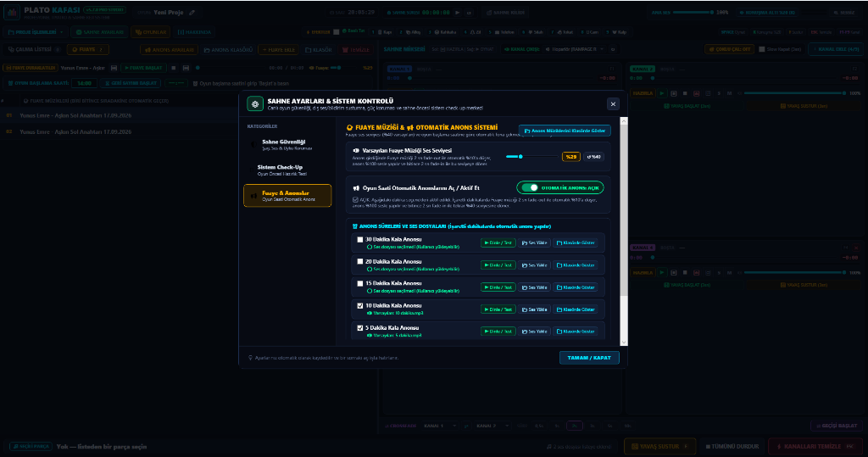868x457 pixels.
Task: Open Kanal Çıkış Hoparlör dropdown
Action: tap(573, 49)
